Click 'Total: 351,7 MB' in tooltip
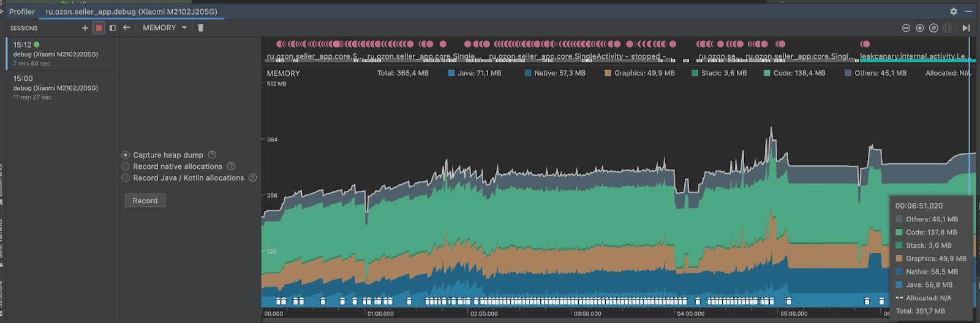Viewport: 980px width, 323px height. point(920,311)
